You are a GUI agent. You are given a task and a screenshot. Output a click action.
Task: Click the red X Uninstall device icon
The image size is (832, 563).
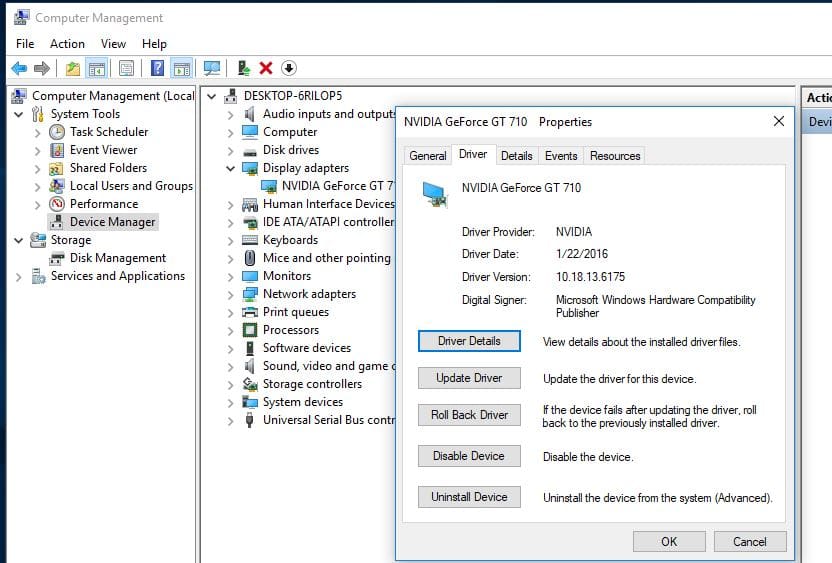pos(266,68)
